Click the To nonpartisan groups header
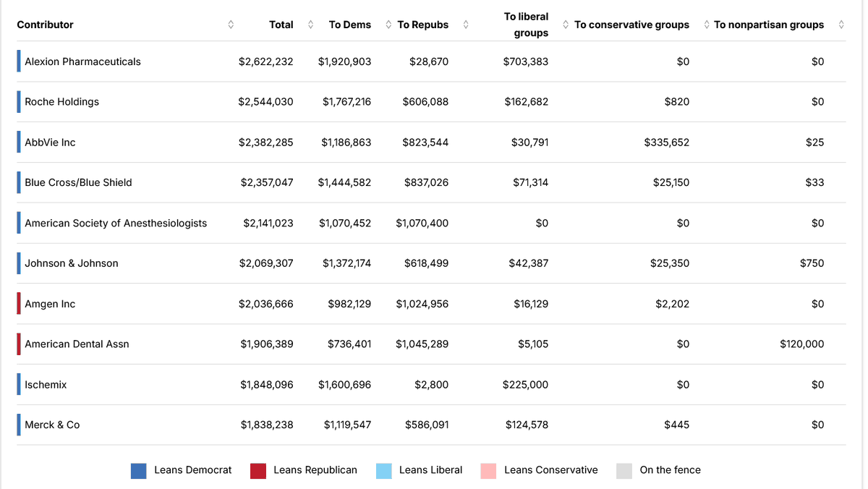Viewport: 868px width, 489px height. tap(769, 25)
